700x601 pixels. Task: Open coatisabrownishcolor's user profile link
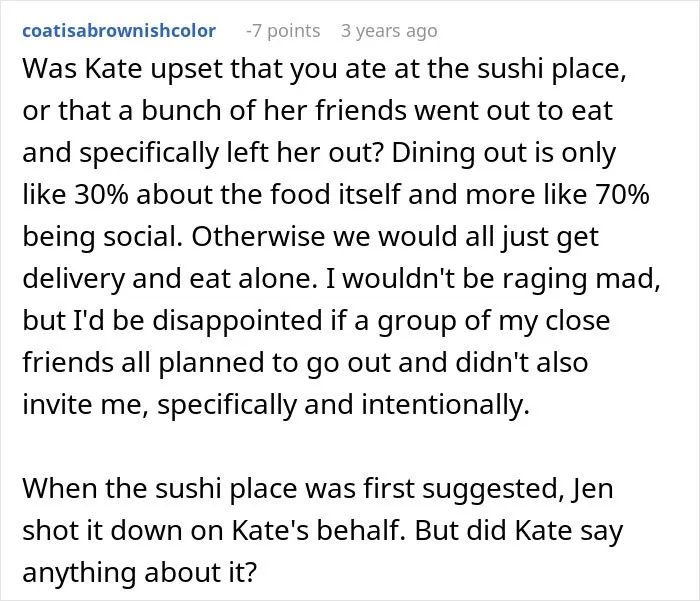click(x=119, y=31)
